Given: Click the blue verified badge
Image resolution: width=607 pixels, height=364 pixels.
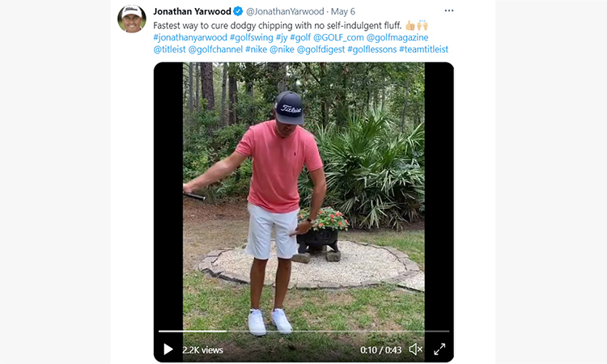Looking at the screenshot, I should pyautogui.click(x=238, y=11).
